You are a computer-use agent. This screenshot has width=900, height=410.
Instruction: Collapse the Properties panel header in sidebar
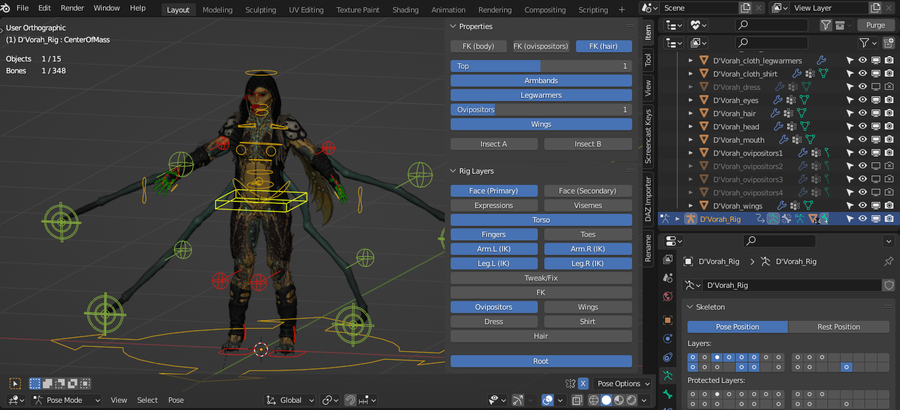tap(452, 26)
